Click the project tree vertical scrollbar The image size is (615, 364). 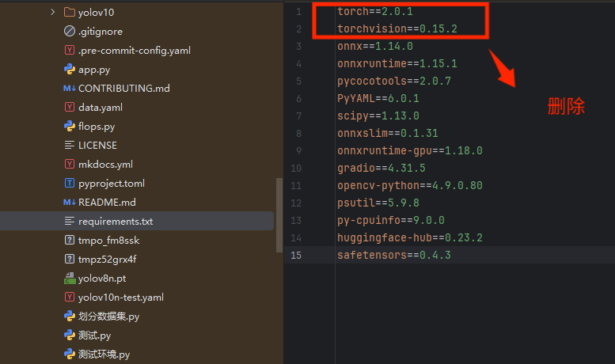(279, 215)
